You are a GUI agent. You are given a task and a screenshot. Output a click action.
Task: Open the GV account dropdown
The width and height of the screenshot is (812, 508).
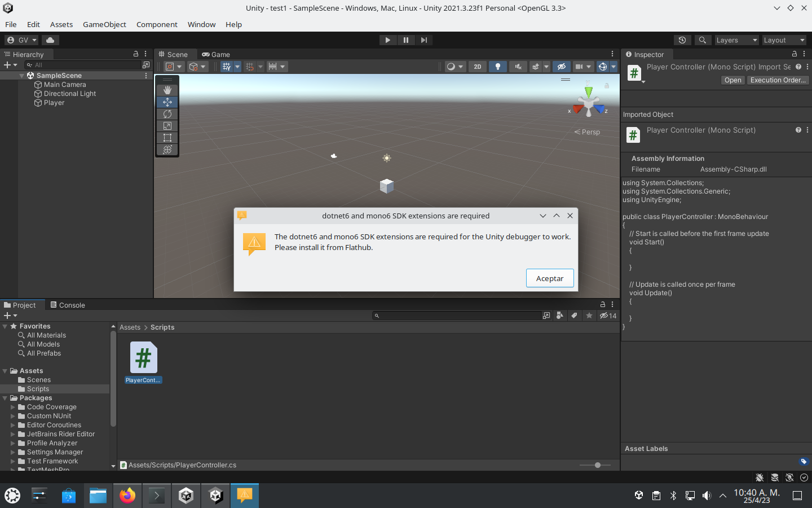click(21, 40)
